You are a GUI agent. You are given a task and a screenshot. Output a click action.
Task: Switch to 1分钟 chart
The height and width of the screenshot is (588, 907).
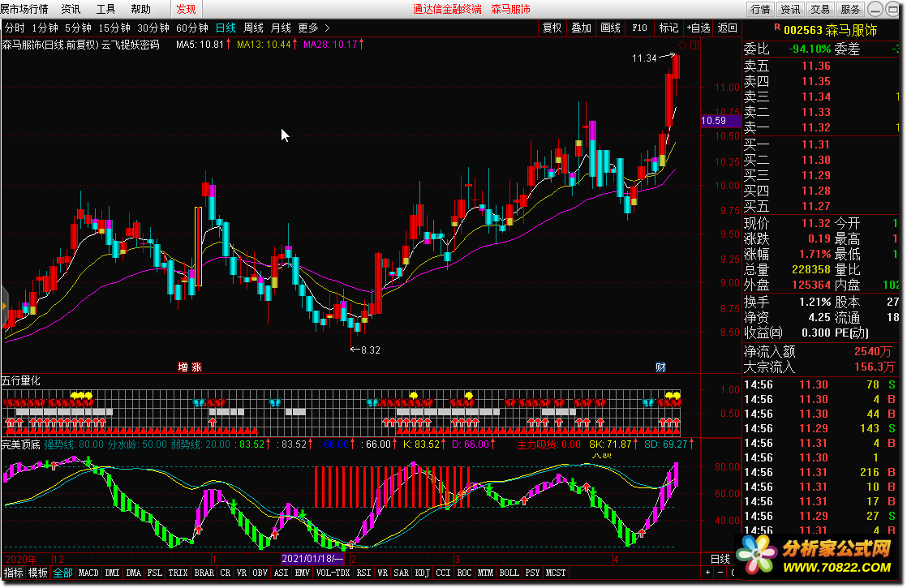[45, 28]
